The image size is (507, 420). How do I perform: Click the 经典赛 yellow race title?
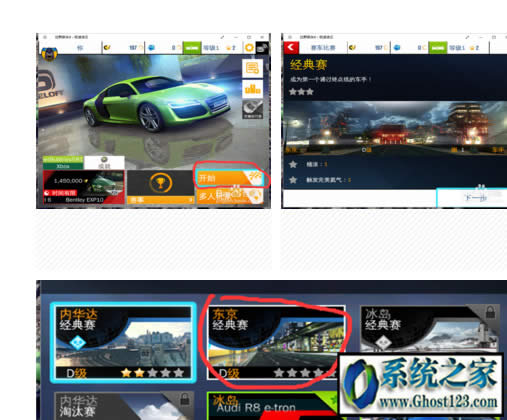[x=308, y=65]
